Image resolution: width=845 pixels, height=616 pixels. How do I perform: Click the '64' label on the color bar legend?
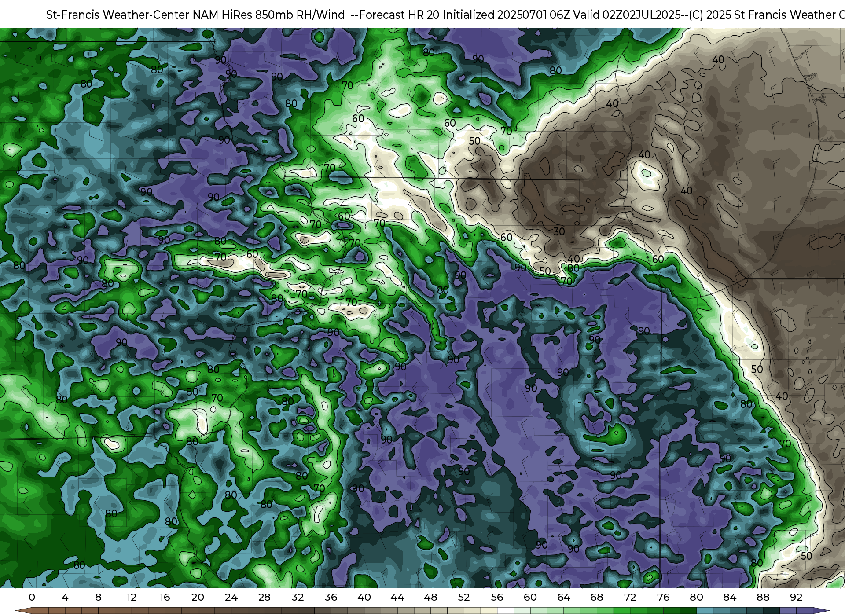564,597
